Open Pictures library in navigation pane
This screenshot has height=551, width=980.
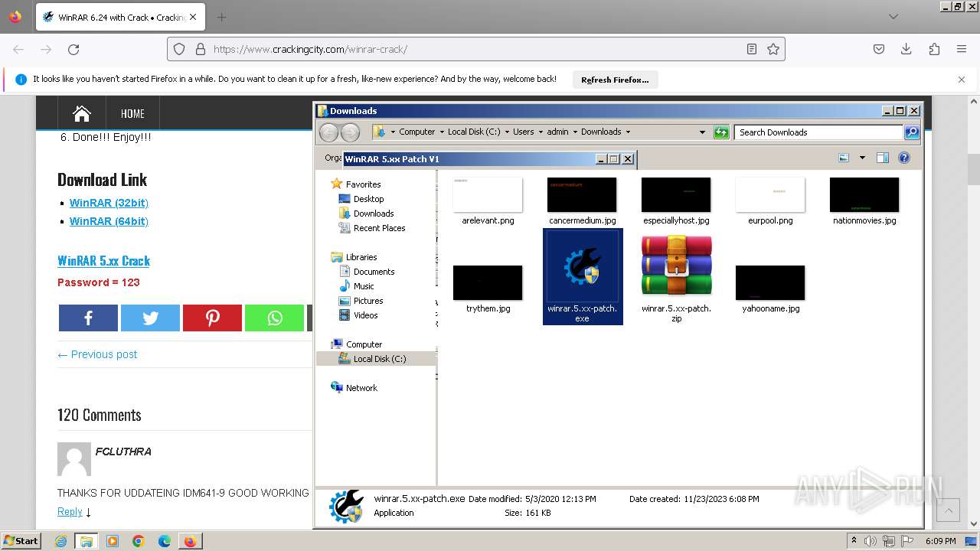368,301
